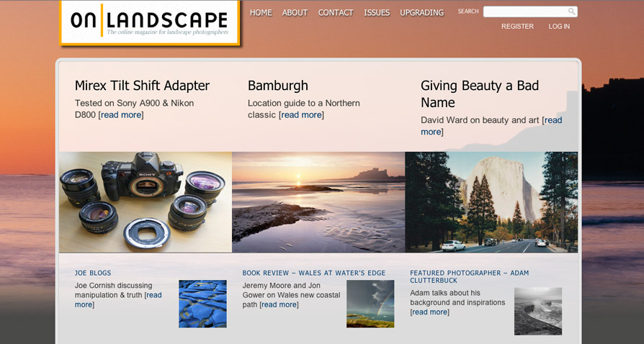Select the Contact menu item
This screenshot has width=644, height=344.
point(336,13)
